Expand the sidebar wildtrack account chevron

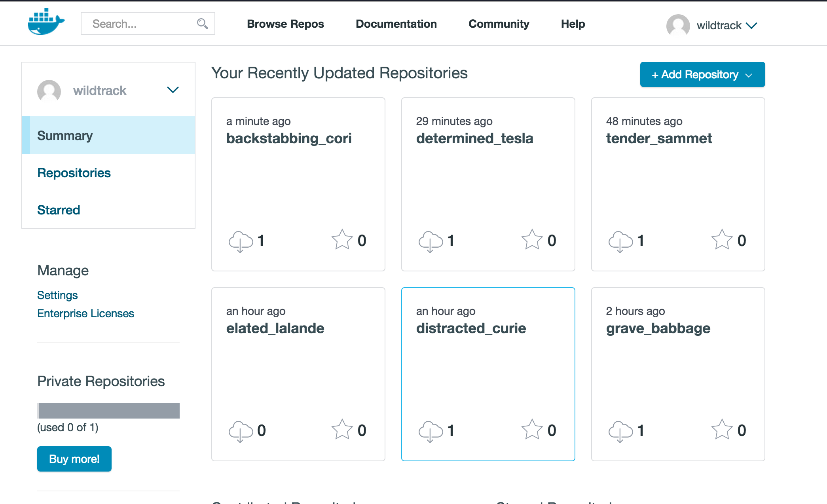[173, 90]
